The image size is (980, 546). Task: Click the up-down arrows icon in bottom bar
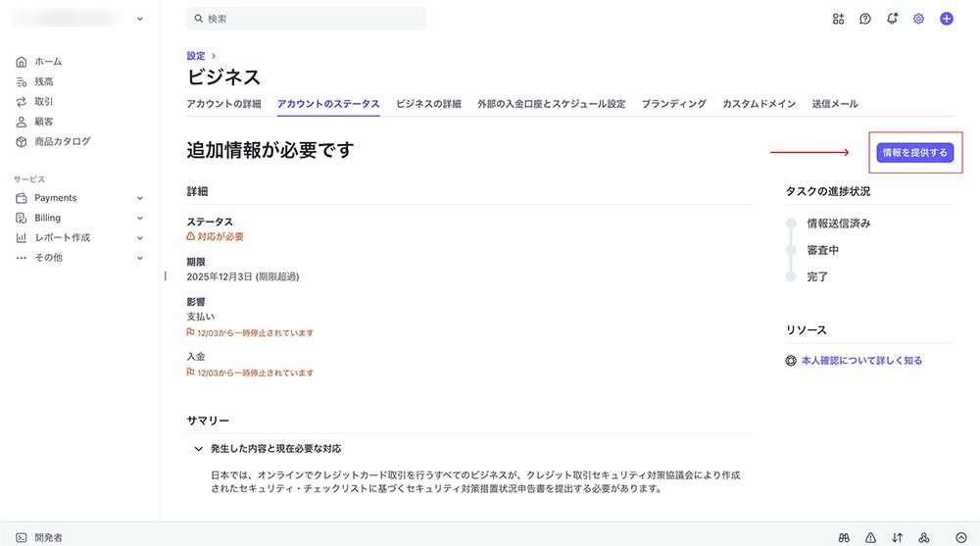897,537
